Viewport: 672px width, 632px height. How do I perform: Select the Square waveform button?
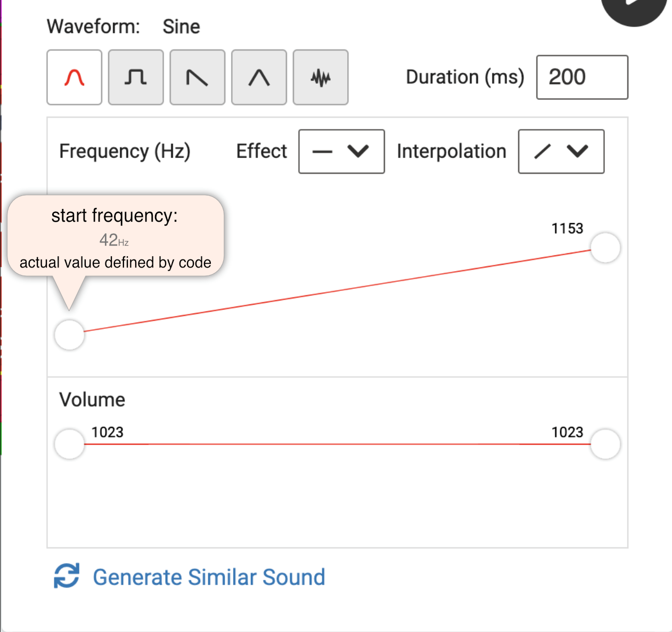(136, 78)
